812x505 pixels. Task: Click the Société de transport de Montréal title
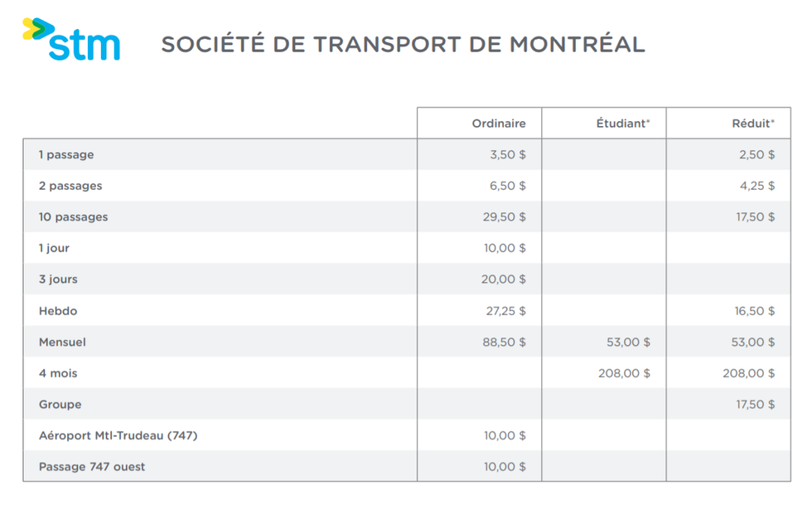403,45
